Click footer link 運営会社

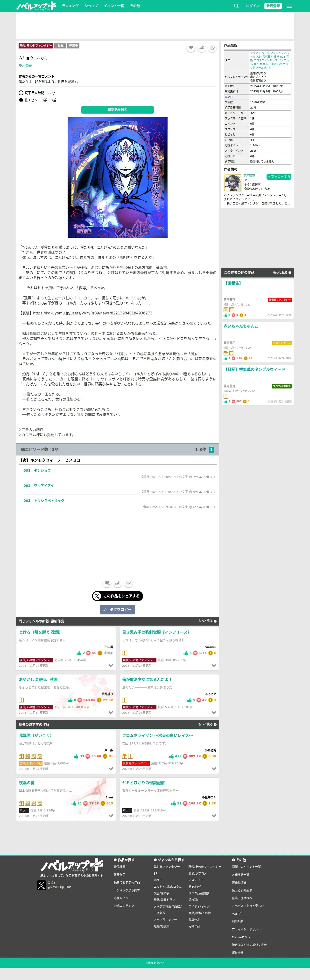pyautogui.click(x=238, y=953)
